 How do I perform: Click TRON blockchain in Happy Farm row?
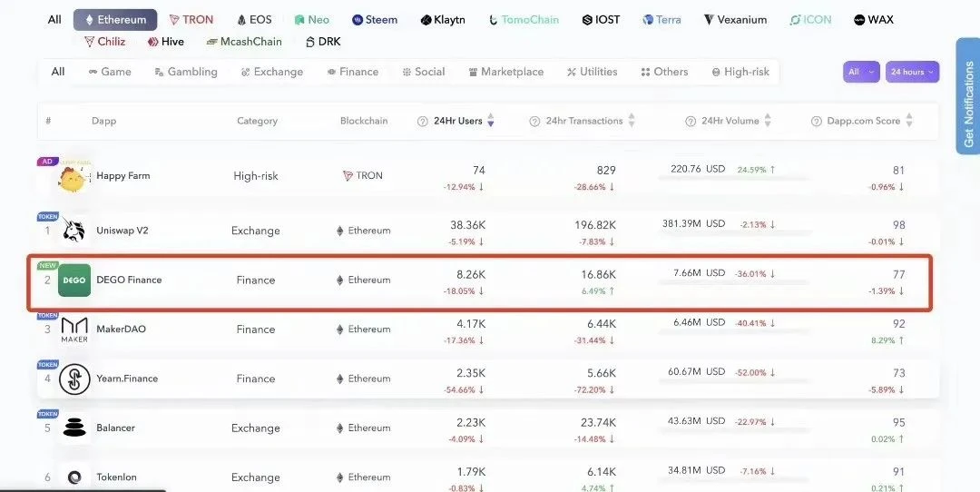(362, 176)
